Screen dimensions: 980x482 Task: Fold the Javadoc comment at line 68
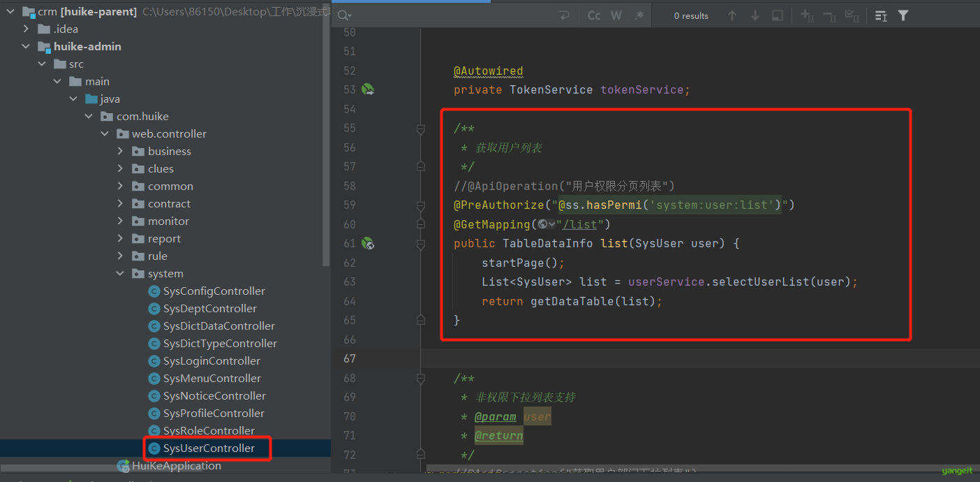point(420,379)
